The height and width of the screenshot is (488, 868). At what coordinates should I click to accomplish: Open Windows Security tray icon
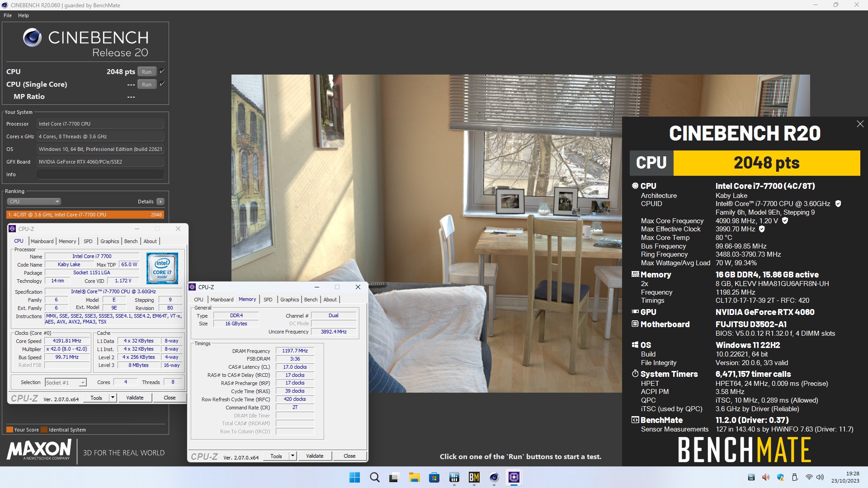coord(780,478)
